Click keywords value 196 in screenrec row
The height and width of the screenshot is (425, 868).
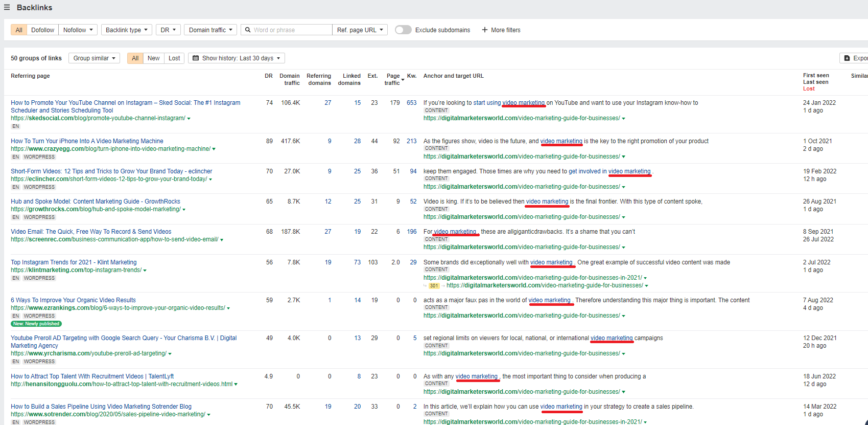click(x=411, y=232)
